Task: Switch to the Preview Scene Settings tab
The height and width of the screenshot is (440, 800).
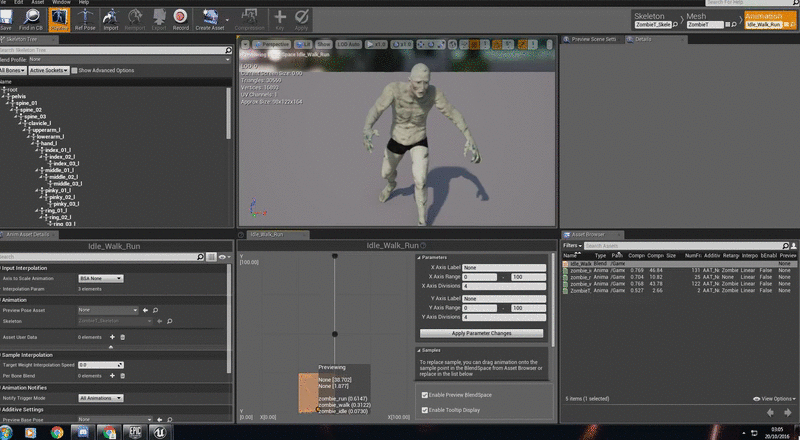Action: coord(594,39)
